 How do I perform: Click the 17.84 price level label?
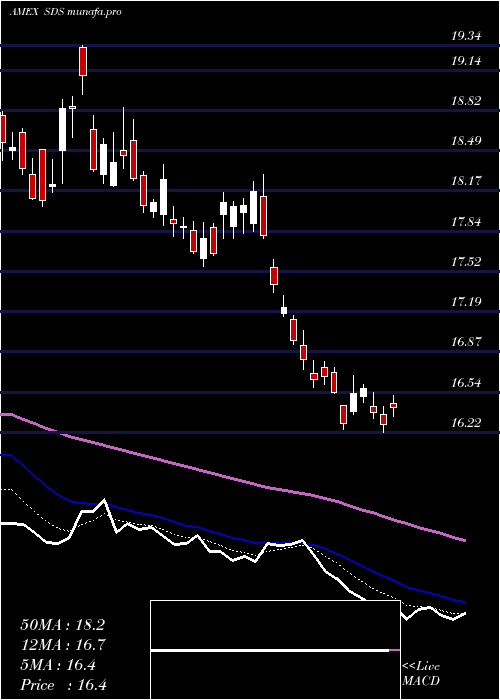pos(466,221)
